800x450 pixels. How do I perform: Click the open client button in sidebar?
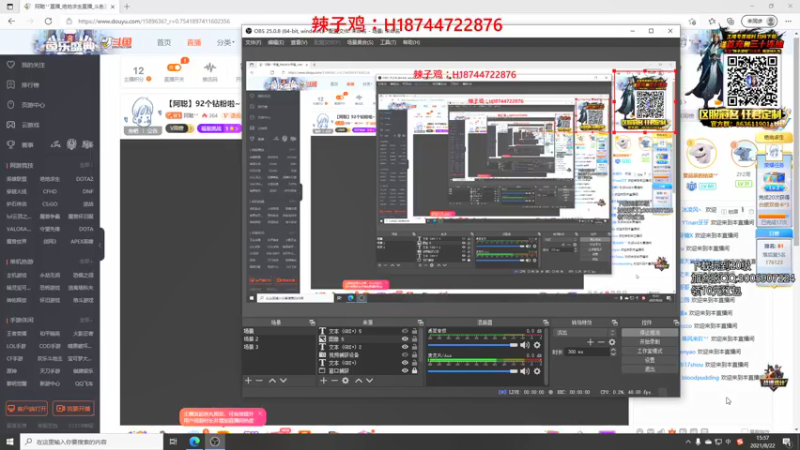(x=27, y=409)
